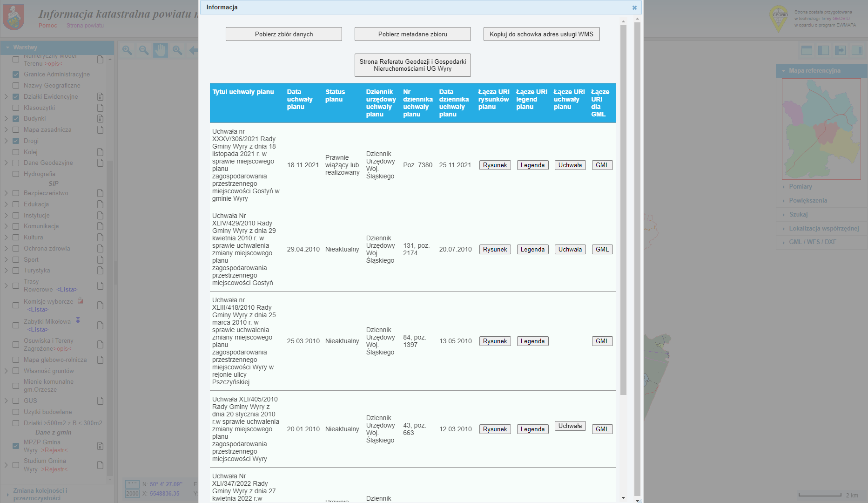Open Rysunek for the 18.11.2021 plan
The image size is (868, 503).
click(495, 165)
